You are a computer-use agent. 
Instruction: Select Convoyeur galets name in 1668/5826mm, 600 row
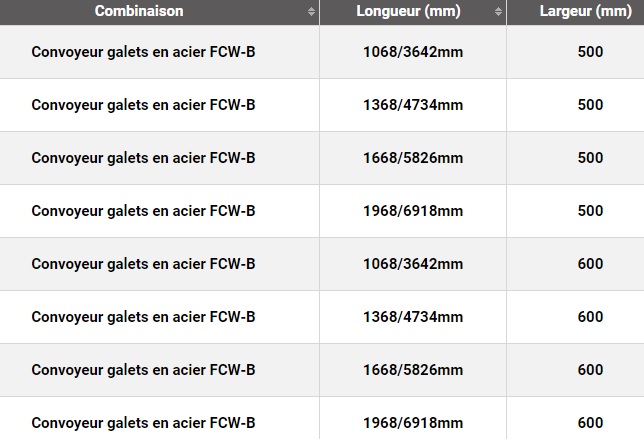(143, 369)
